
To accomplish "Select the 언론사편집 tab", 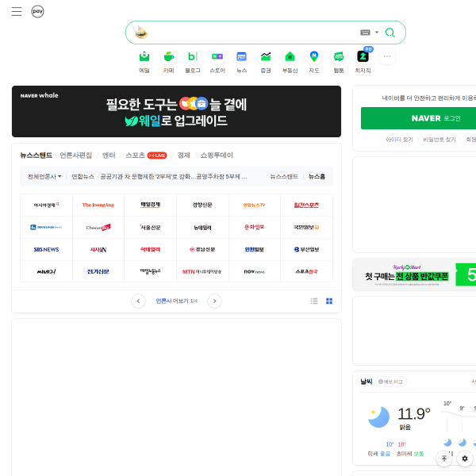I will point(76,155).
